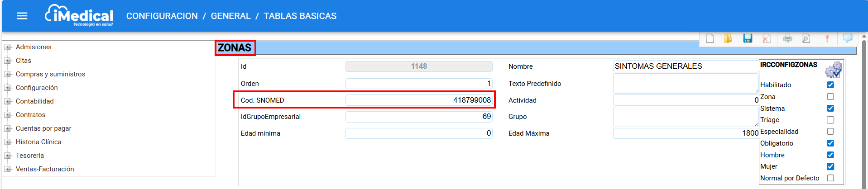Open the chat speech bubble icon
This screenshot has width=868, height=189.
click(848, 38)
